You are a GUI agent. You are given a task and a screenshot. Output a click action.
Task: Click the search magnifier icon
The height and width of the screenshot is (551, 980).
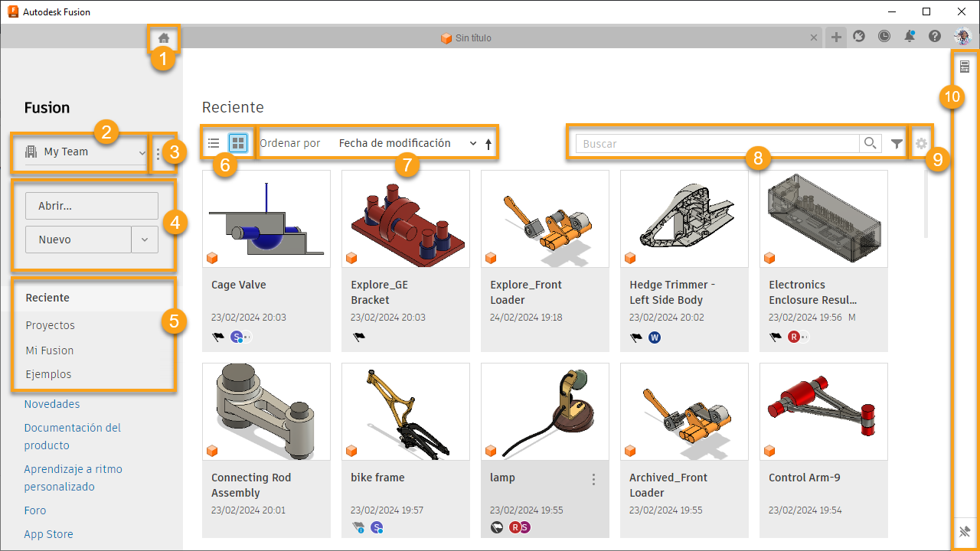click(870, 143)
